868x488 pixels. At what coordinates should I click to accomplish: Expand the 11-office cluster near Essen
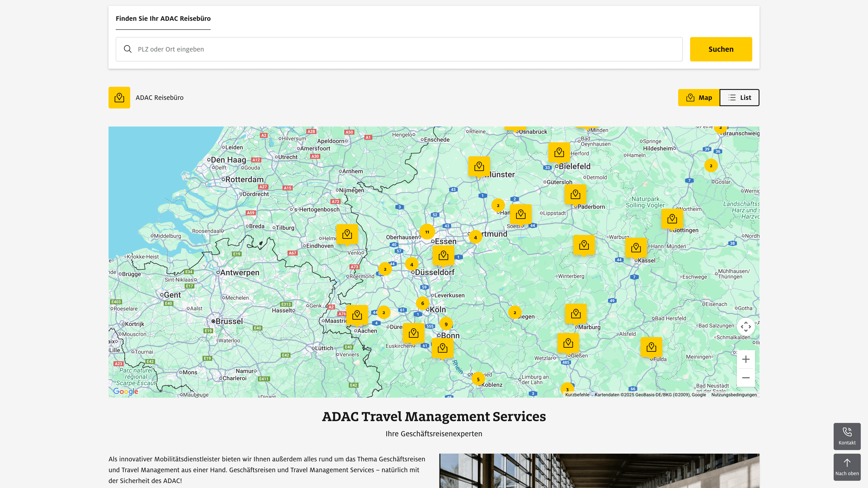(x=427, y=232)
